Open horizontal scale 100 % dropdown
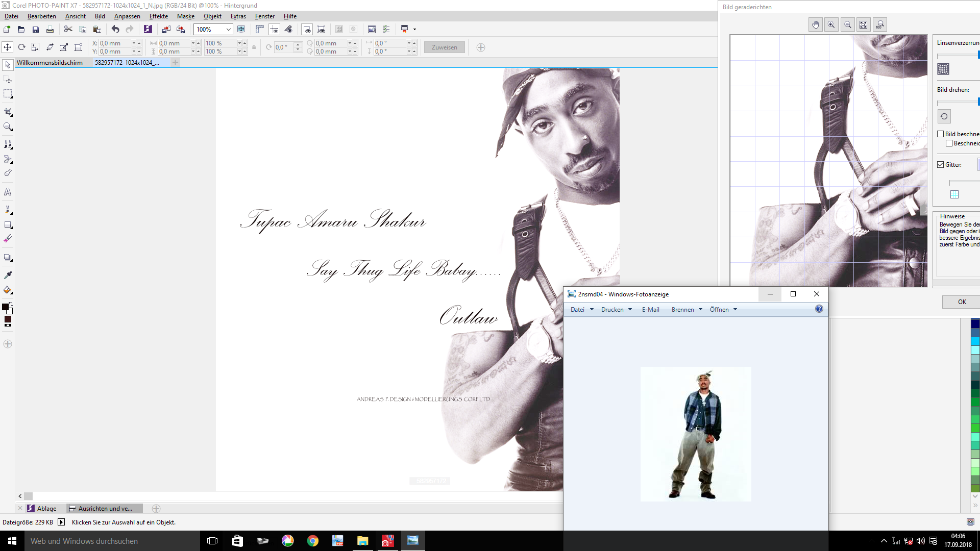The image size is (980, 551). pos(239,43)
